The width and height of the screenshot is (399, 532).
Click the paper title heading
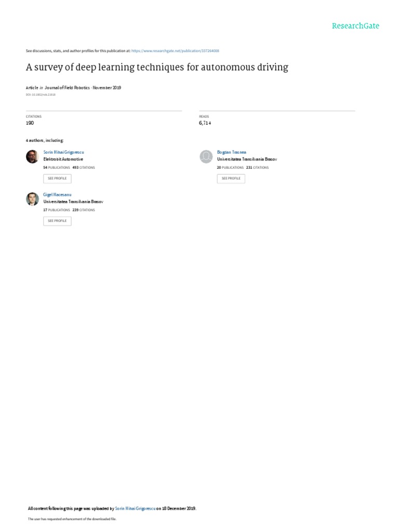point(157,68)
